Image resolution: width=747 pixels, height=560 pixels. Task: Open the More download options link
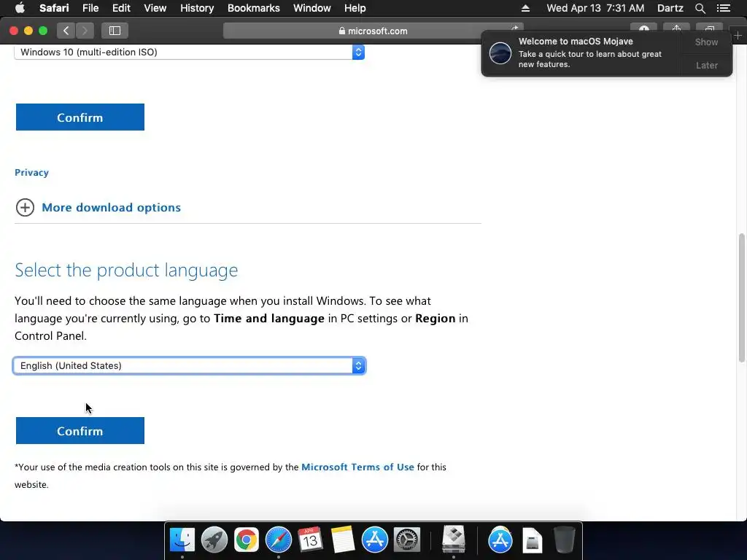112,208
